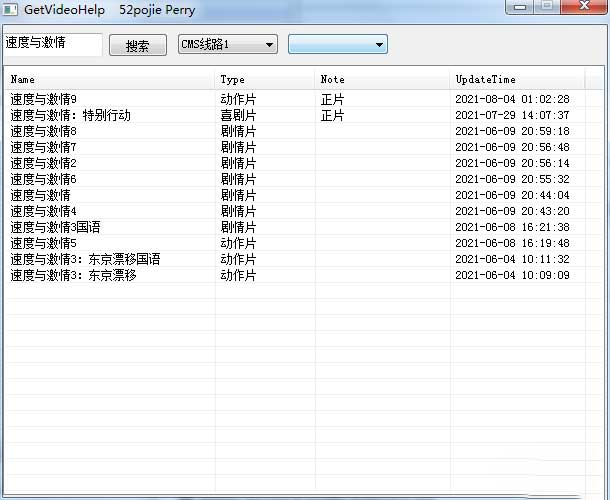Click update time 2021-08-04 01:02:28

[512, 99]
